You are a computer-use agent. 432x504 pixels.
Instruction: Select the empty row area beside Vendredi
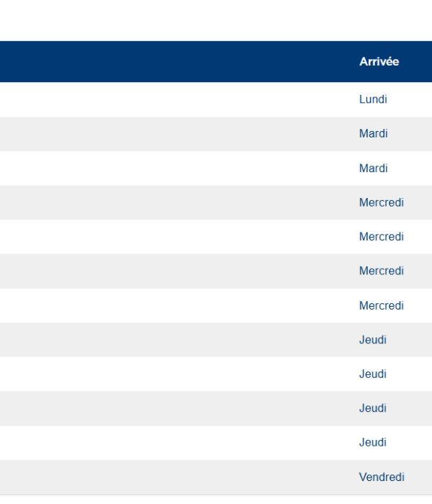pyautogui.click(x=173, y=477)
